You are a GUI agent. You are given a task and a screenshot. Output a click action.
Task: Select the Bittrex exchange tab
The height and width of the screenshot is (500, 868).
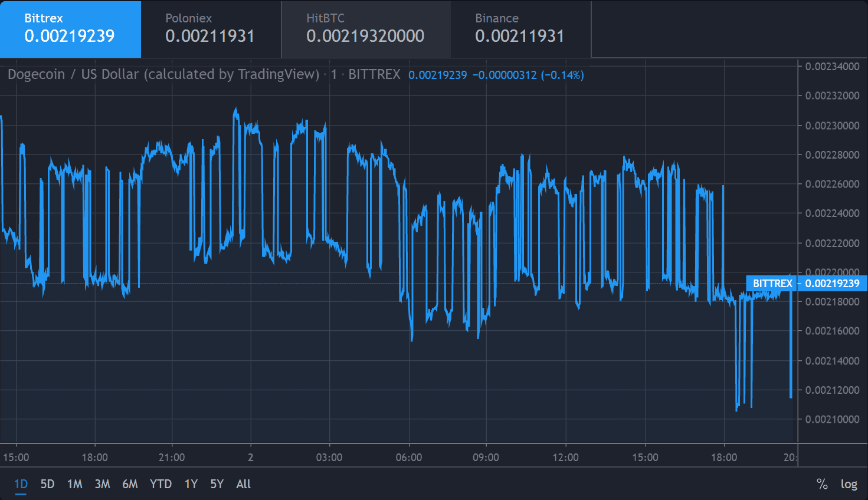coord(70,29)
